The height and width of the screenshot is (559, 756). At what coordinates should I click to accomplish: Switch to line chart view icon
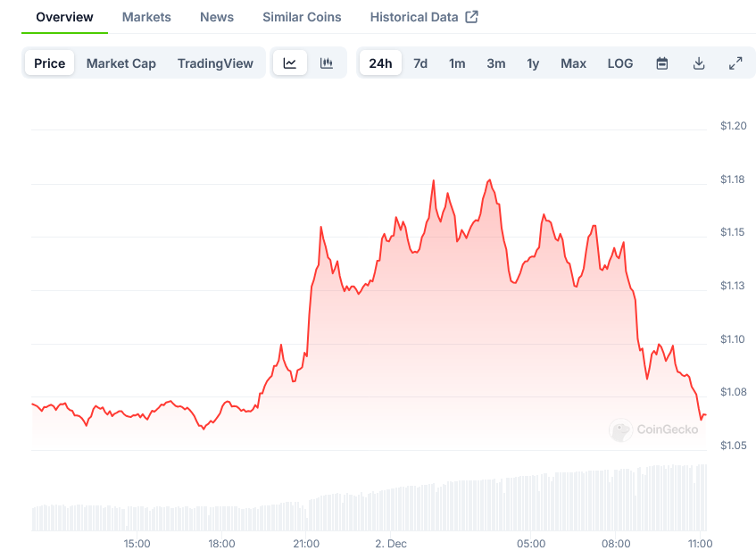pyautogui.click(x=290, y=63)
